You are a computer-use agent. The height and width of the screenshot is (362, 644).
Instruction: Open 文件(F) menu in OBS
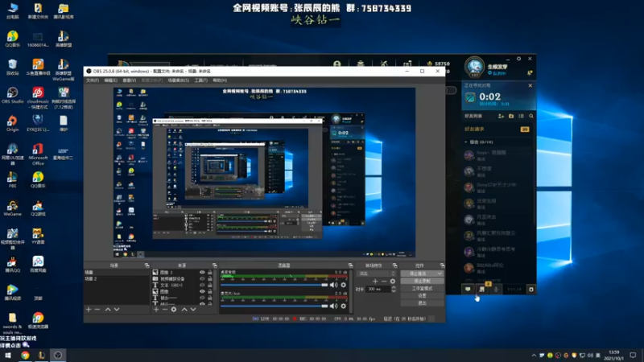point(93,80)
